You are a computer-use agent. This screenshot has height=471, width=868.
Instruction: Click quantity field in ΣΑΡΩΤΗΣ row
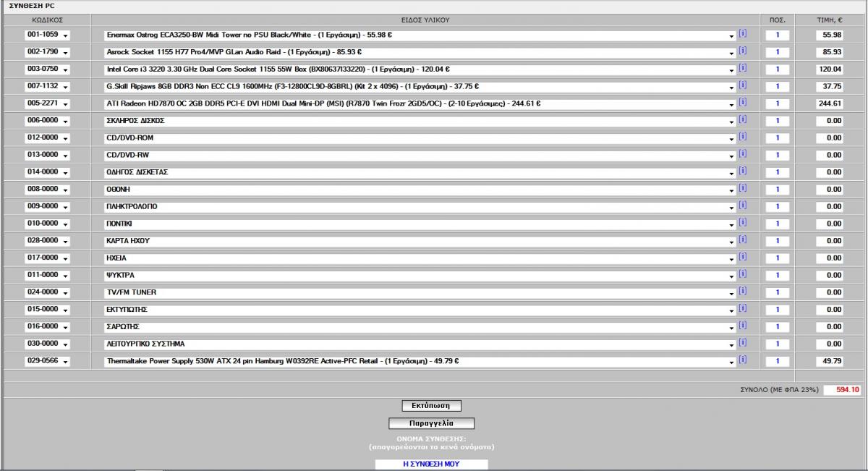tap(778, 326)
